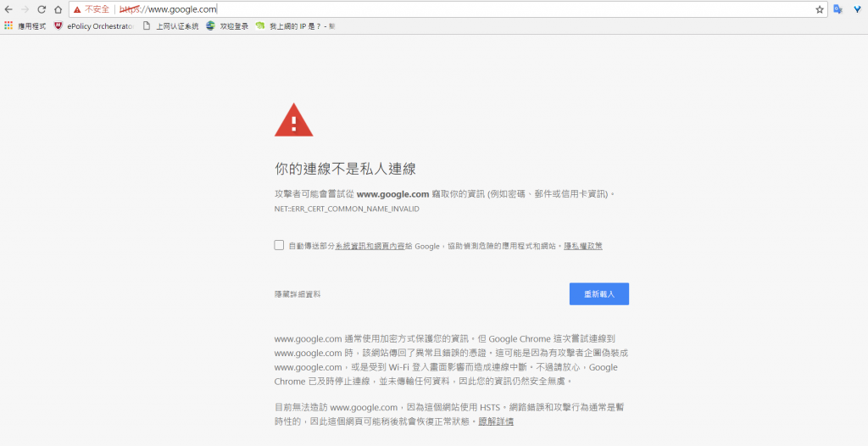Viewport: 868px width, 446px height.
Task: Open the Google Translate extension icon
Action: [838, 9]
